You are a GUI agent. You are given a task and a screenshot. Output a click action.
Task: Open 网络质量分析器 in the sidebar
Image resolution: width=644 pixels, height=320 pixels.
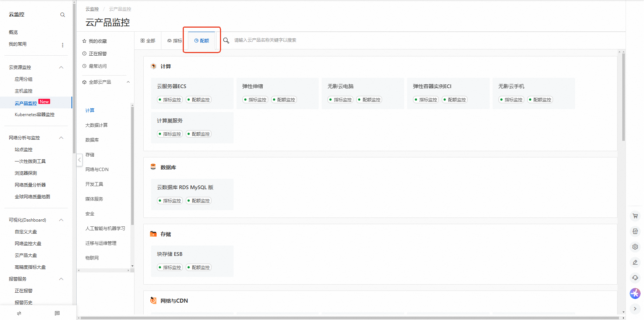[30, 185]
